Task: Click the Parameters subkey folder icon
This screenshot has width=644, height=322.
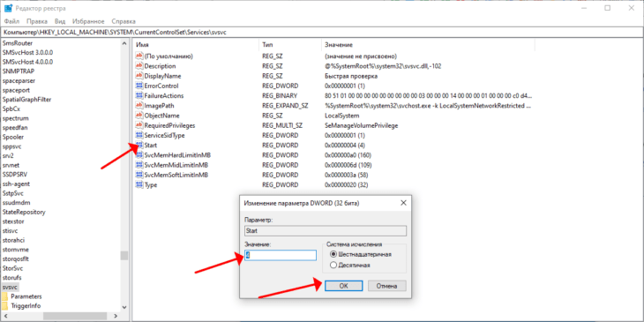Action: [x=4, y=296]
